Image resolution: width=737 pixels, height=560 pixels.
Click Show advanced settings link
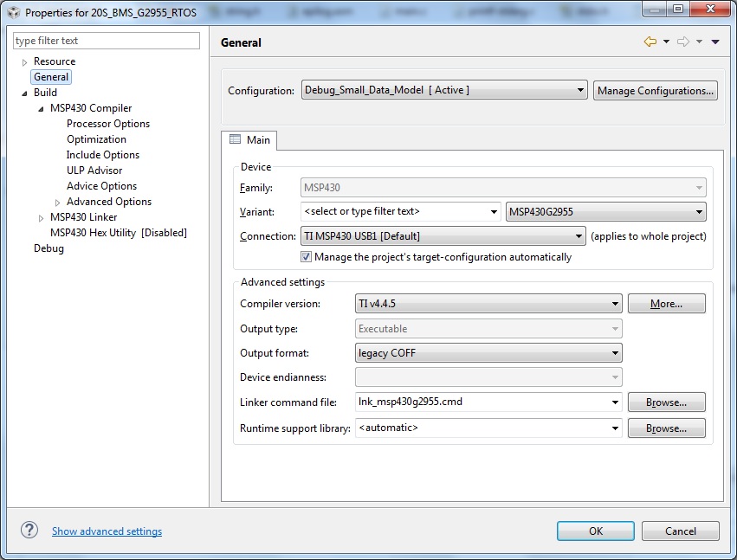coord(107,531)
